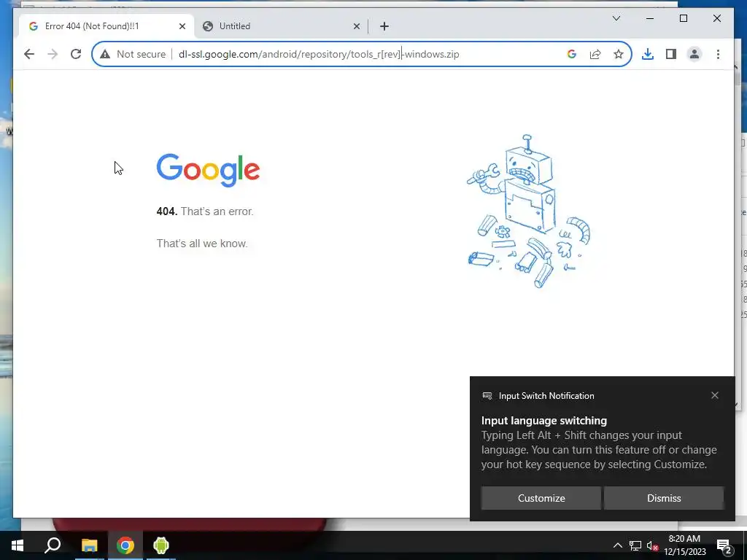Screen dimensions: 747x560
Task: Click the 'Input language switching' heading
Action: tap(544, 421)
